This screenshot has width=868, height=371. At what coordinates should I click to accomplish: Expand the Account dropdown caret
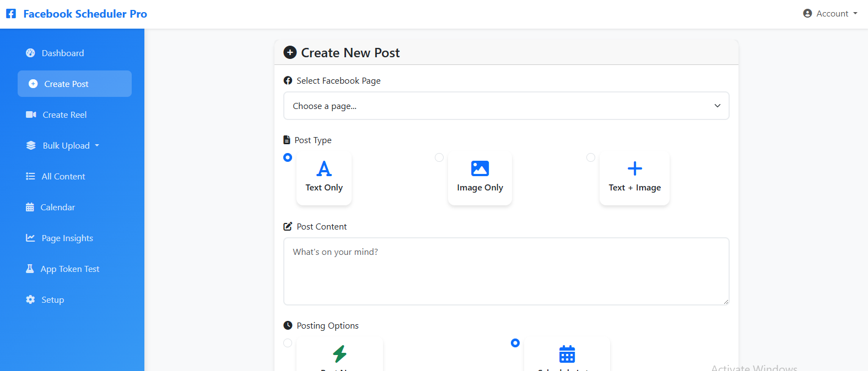pyautogui.click(x=855, y=13)
